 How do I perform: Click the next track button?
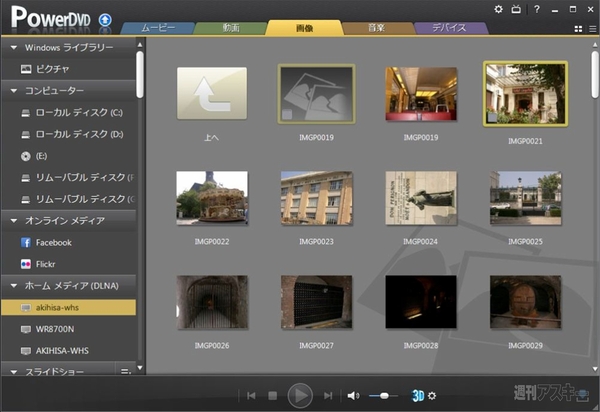[x=328, y=396]
